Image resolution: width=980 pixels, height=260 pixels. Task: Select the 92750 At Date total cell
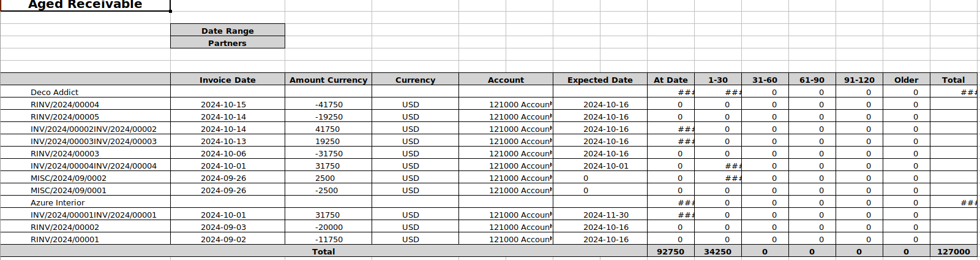pos(670,251)
